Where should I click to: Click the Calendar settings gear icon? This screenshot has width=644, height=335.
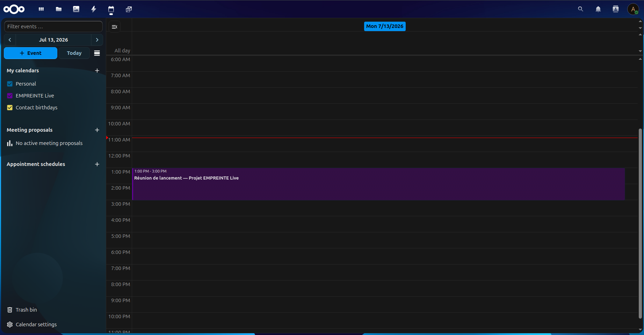coord(10,325)
